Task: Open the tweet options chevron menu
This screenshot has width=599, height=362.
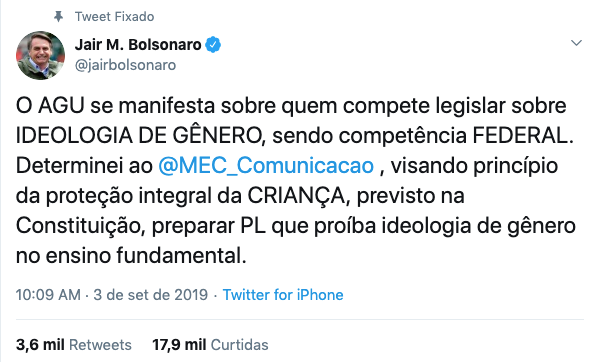Action: coord(576,43)
